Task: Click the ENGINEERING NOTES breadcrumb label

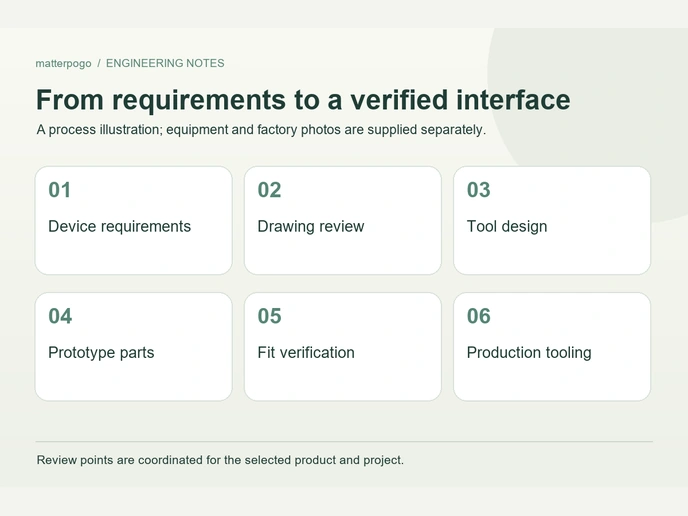Action: (x=165, y=63)
